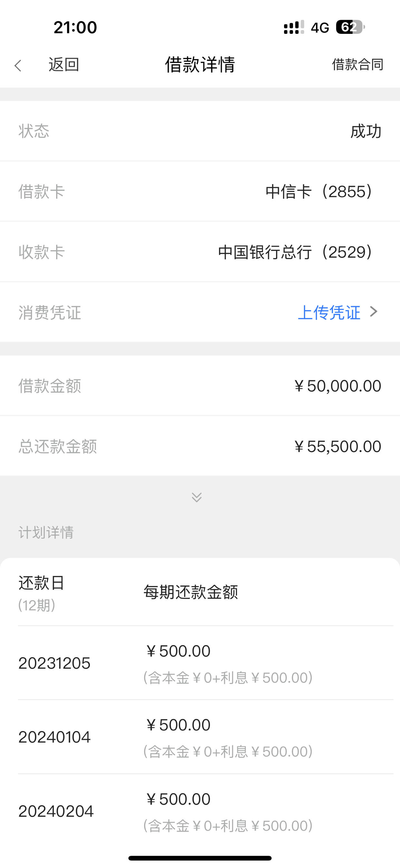400x868 pixels.
Task: Tap the battery indicator showing 62
Action: 350,27
